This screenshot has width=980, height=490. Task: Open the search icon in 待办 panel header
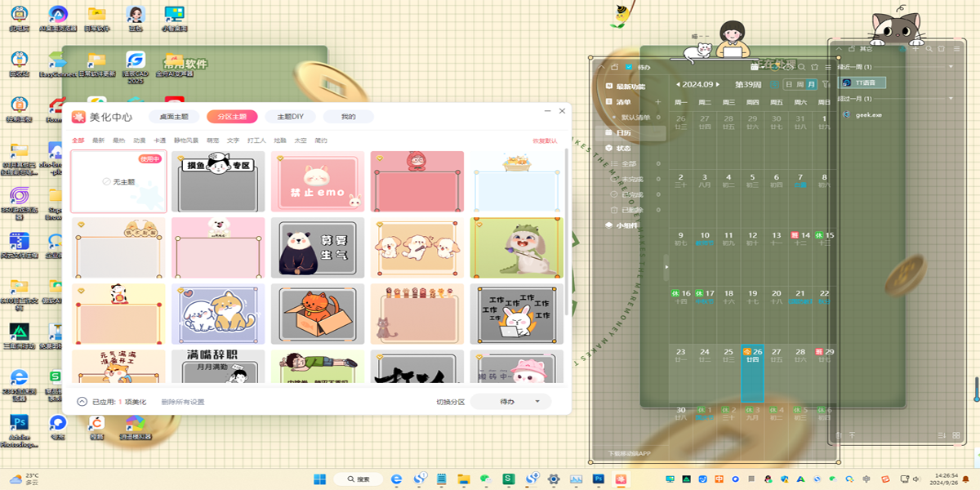pyautogui.click(x=802, y=67)
